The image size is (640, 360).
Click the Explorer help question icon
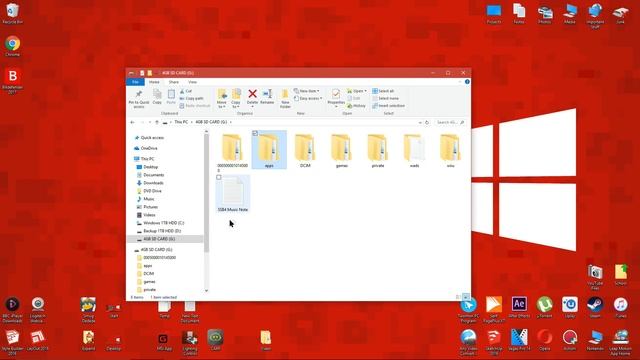(x=467, y=82)
